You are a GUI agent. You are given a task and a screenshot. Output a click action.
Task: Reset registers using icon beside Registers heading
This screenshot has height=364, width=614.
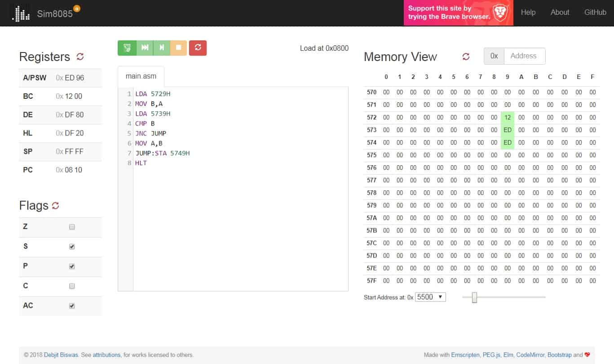(x=80, y=57)
